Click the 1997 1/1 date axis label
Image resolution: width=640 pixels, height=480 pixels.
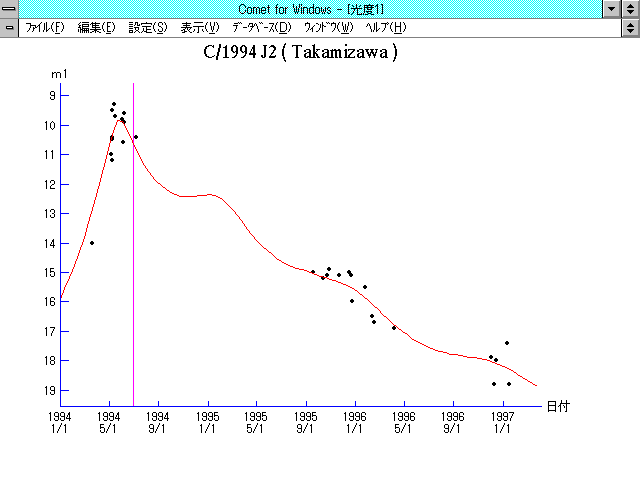[502, 421]
